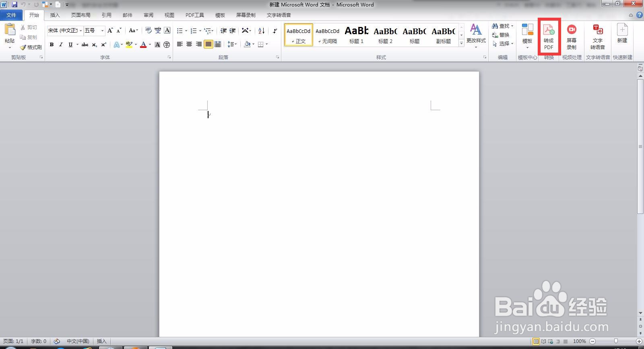This screenshot has width=644, height=349.
Task: Switch to the PDF工具 tab
Action: coord(194,15)
